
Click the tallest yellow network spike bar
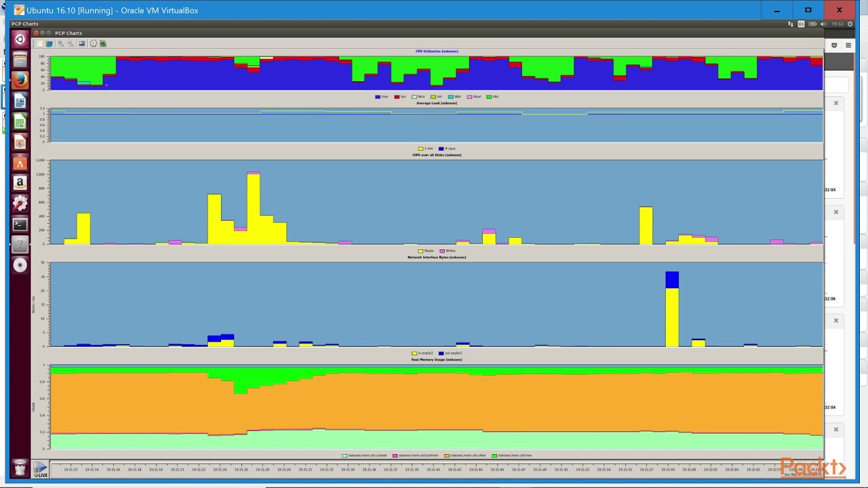[672, 317]
